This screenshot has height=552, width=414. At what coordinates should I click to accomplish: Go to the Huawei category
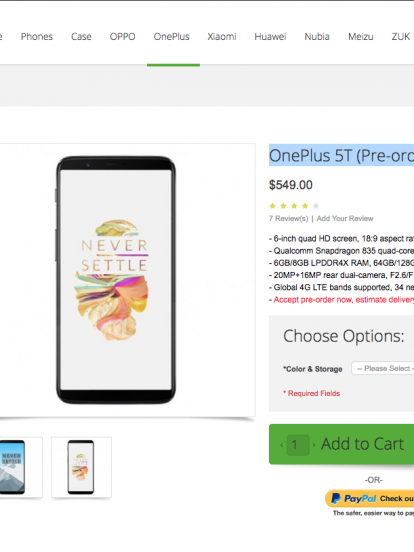click(270, 37)
